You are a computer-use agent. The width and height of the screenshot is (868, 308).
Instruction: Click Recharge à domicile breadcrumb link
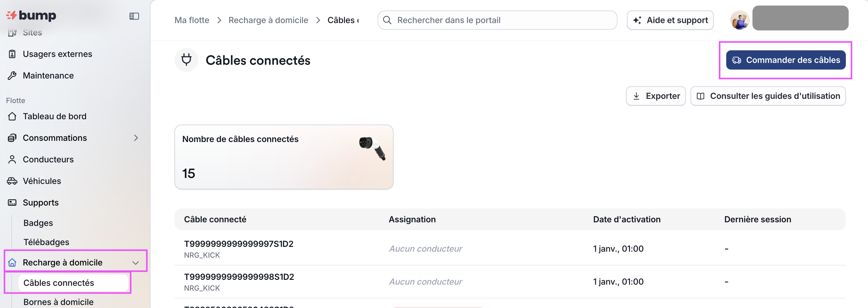click(268, 20)
